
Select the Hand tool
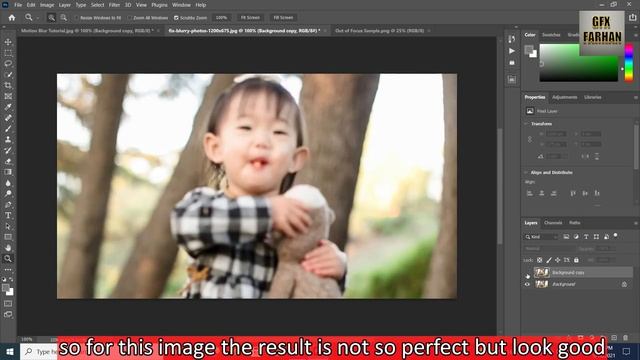point(8,248)
